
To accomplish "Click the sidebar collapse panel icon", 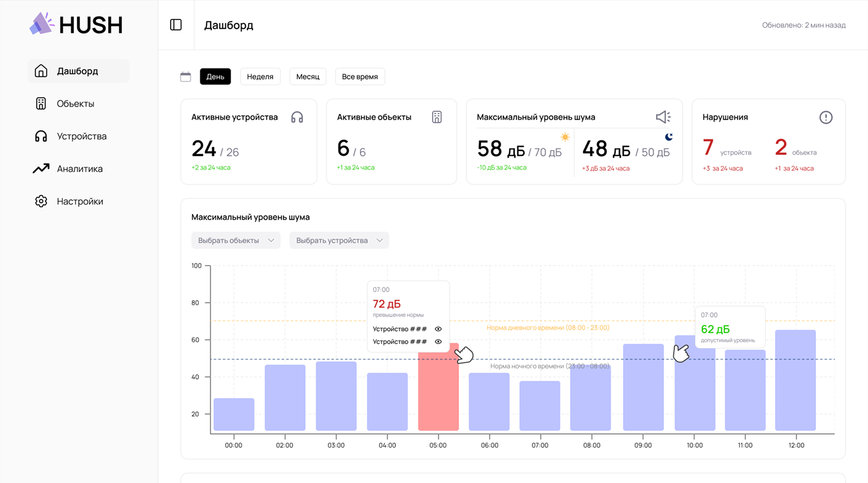I will (x=176, y=25).
